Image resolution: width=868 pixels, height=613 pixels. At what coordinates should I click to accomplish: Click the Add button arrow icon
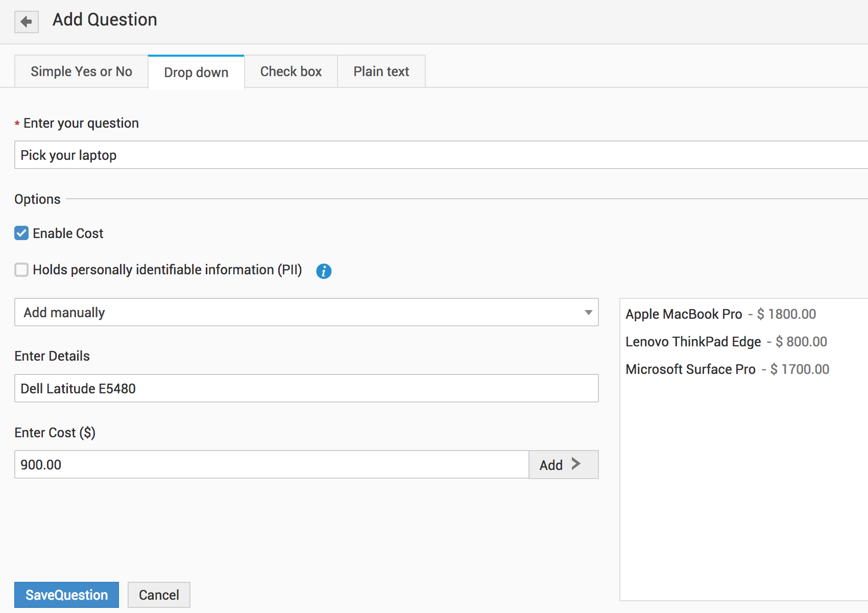click(x=576, y=464)
